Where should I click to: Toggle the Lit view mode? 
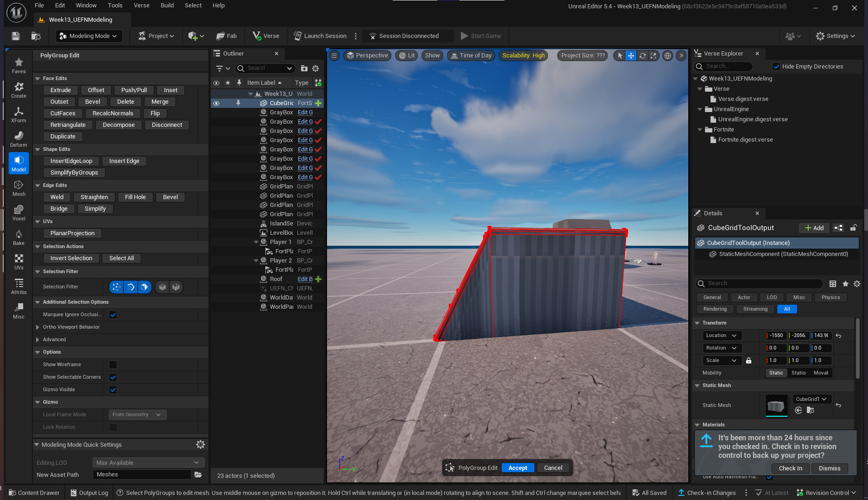click(407, 56)
